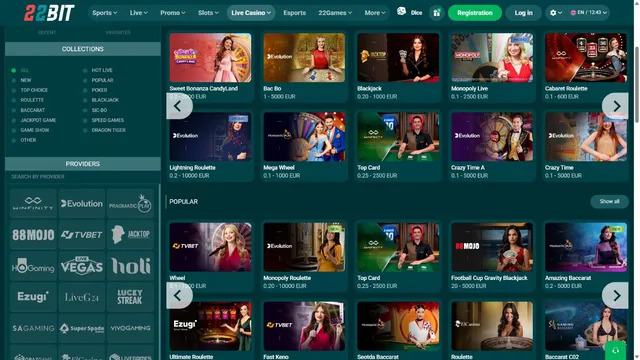Open the settings gear menu
Image resolution: width=640 pixels, height=360 pixels.
click(x=556, y=13)
